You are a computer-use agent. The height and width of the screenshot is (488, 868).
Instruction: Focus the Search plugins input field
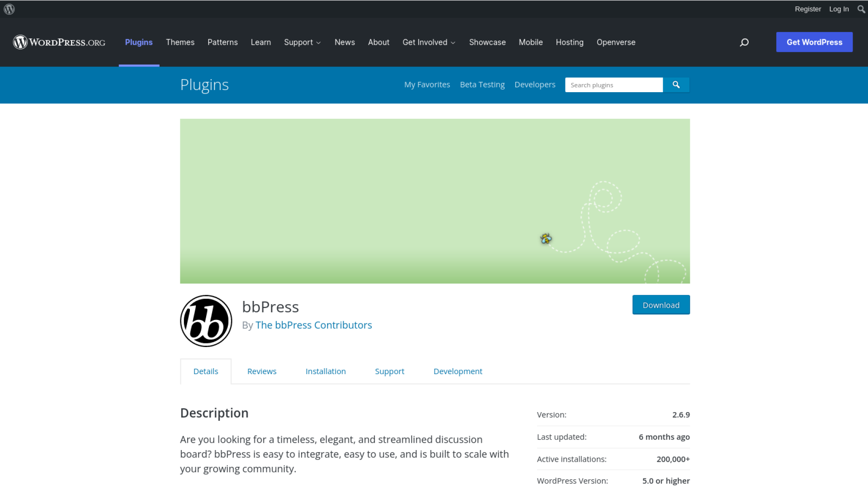pyautogui.click(x=613, y=85)
